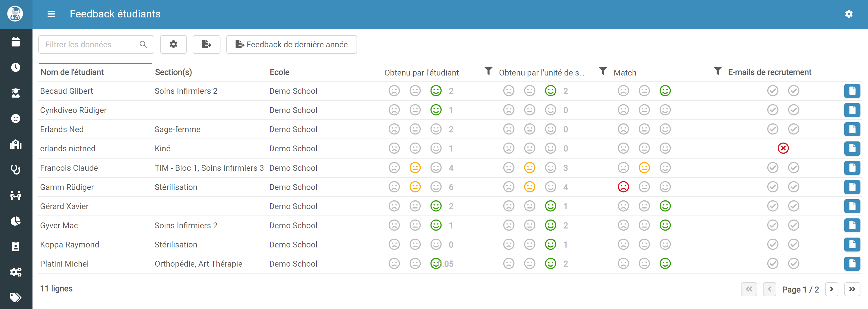Open document for Gamm Rüdiger
868x309 pixels.
(x=852, y=187)
